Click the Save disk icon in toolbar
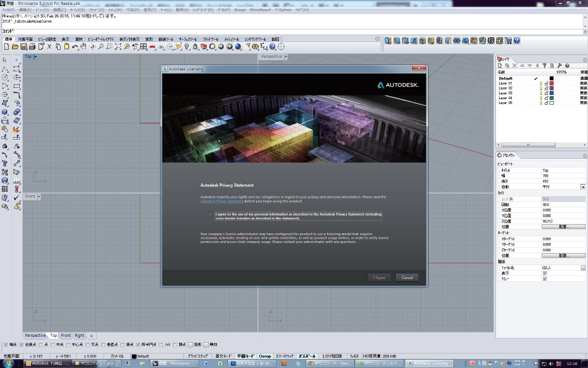The image size is (588, 368). pos(23,46)
